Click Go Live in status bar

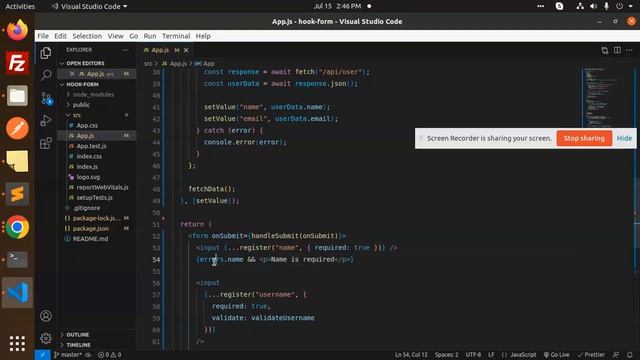pos(556,355)
